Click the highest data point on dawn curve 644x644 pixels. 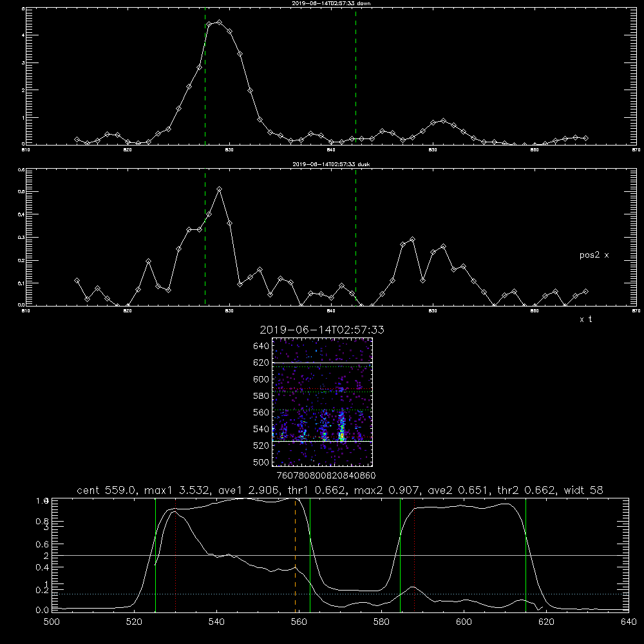click(x=220, y=22)
